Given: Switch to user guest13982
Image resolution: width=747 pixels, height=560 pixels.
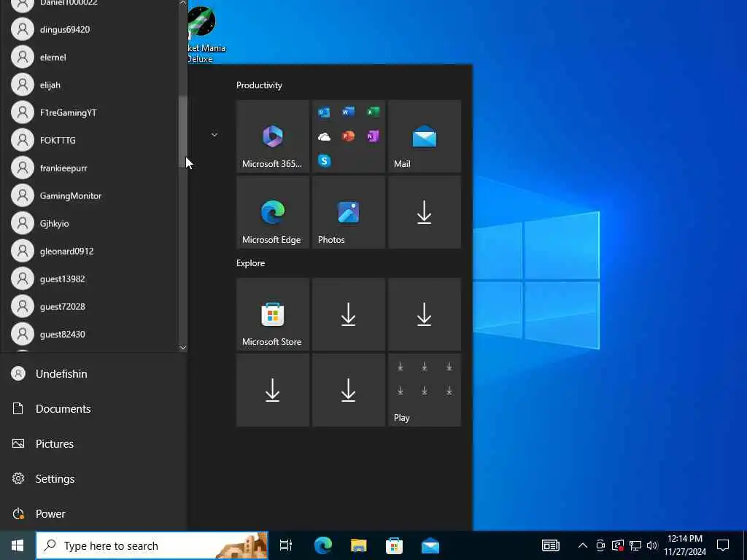Looking at the screenshot, I should [x=90, y=279].
